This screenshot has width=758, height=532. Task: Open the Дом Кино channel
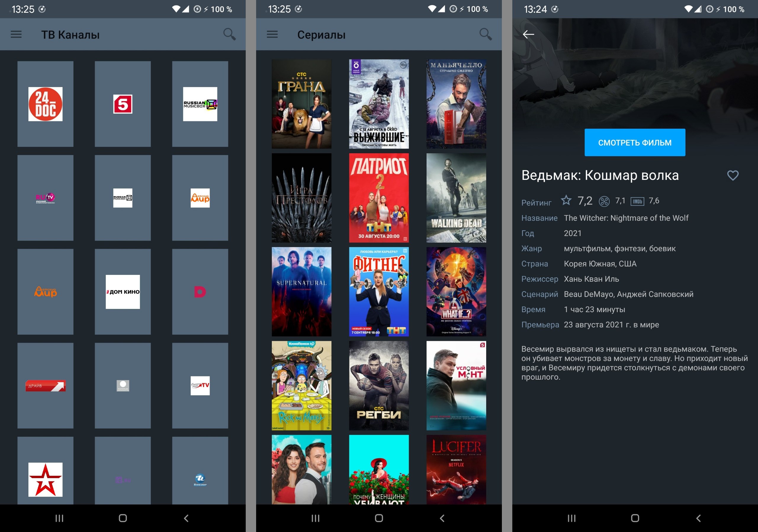coord(123,292)
